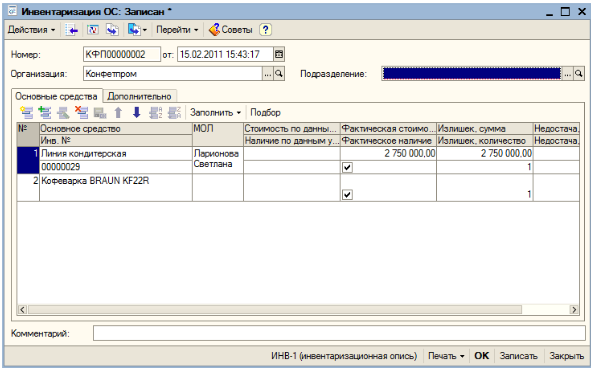Click the Основное средство column header
Viewport: 591px width, 370px height.
[x=116, y=129]
